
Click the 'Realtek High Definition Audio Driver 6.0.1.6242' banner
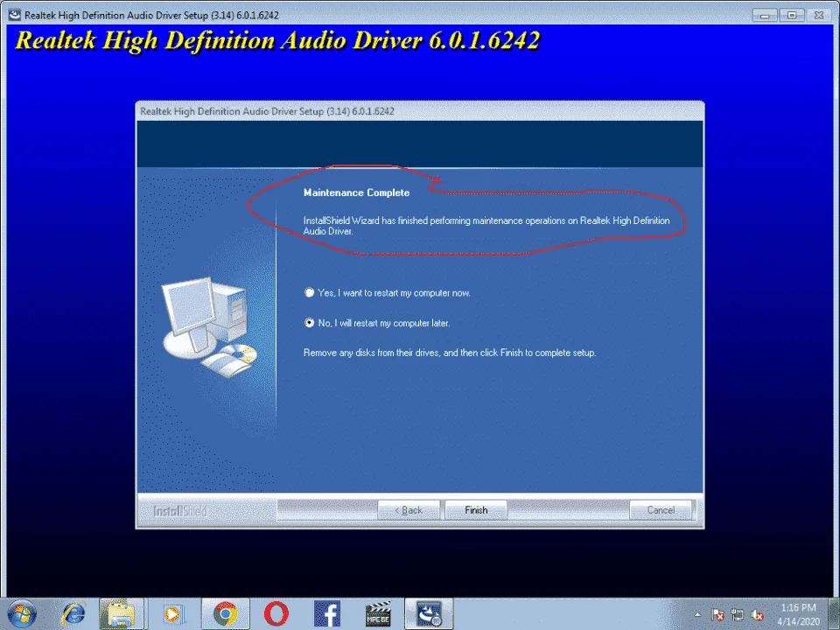278,41
